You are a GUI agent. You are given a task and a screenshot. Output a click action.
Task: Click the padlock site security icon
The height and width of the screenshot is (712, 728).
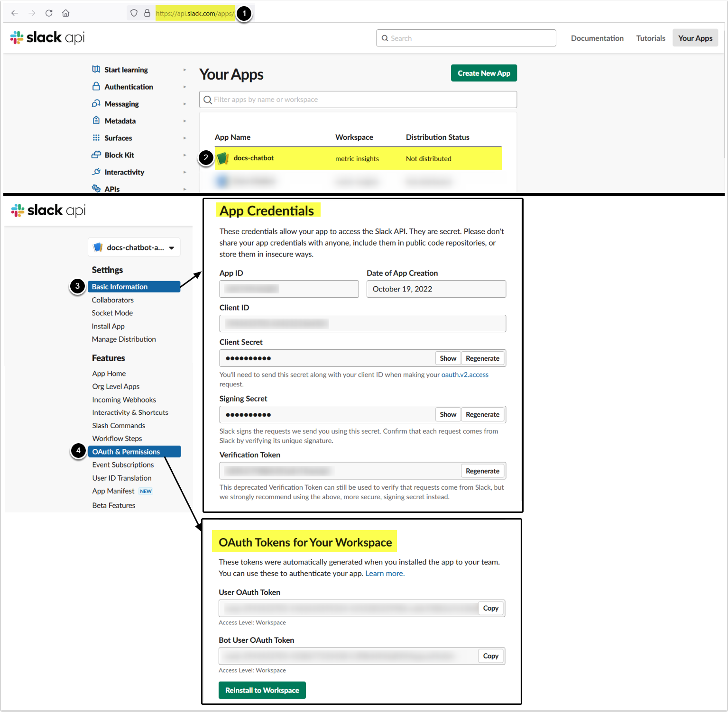point(147,13)
